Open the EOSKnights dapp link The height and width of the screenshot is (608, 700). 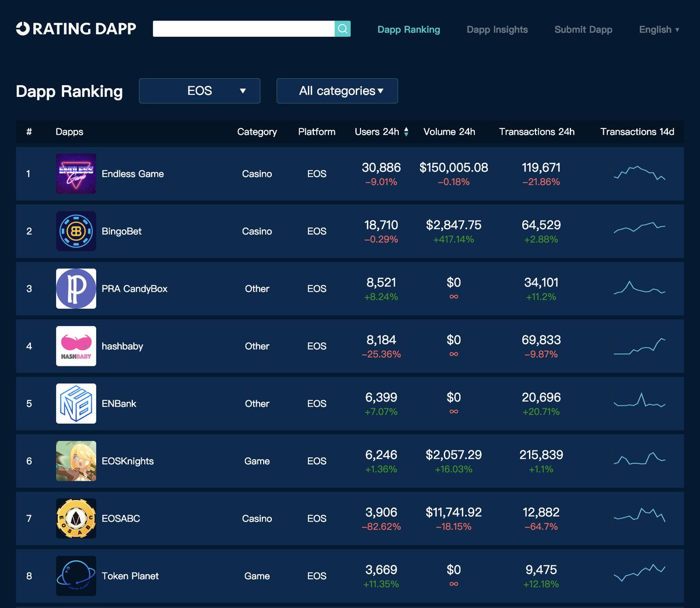(x=128, y=461)
